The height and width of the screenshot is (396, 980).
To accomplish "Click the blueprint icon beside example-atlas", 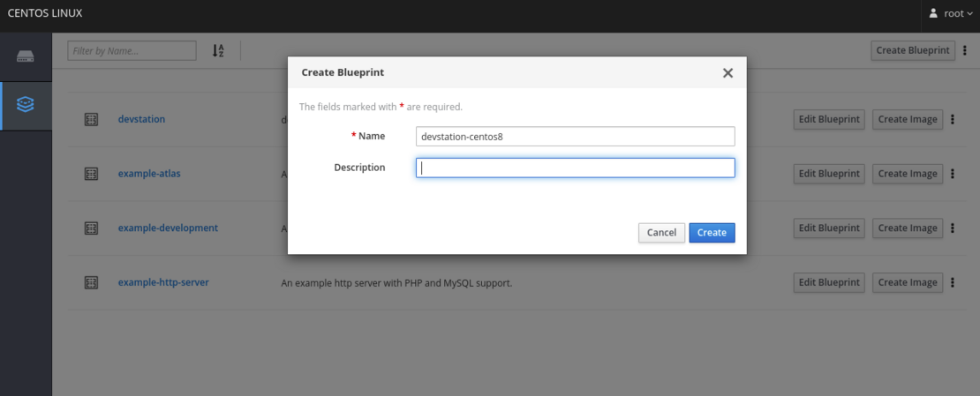I will click(90, 174).
